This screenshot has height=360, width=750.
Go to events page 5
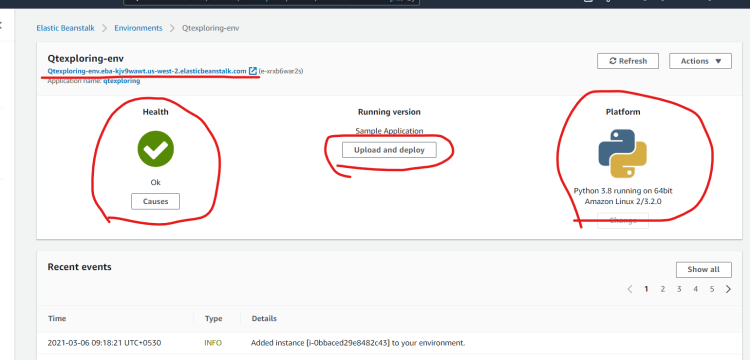pyautogui.click(x=712, y=289)
